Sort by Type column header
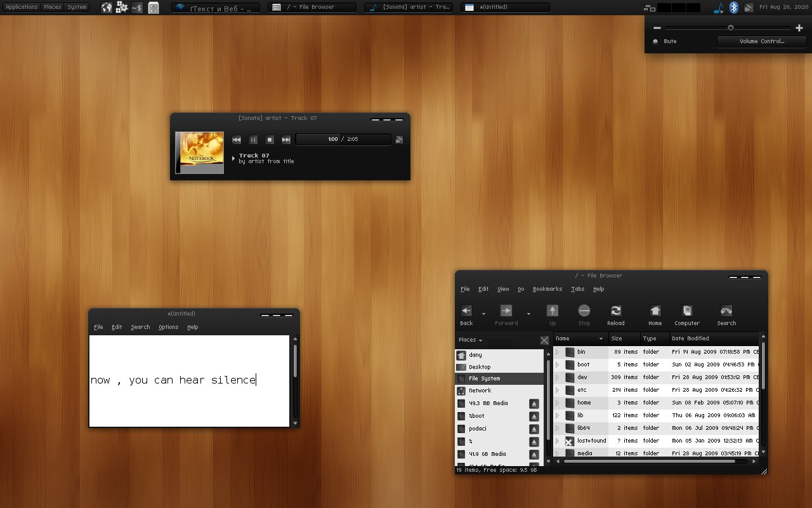 point(655,338)
